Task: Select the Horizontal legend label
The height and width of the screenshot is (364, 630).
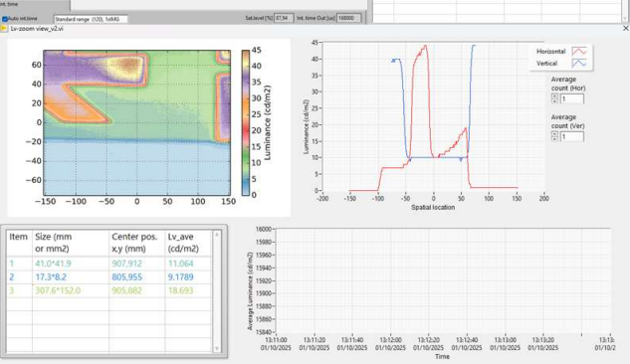Action: pyautogui.click(x=550, y=52)
